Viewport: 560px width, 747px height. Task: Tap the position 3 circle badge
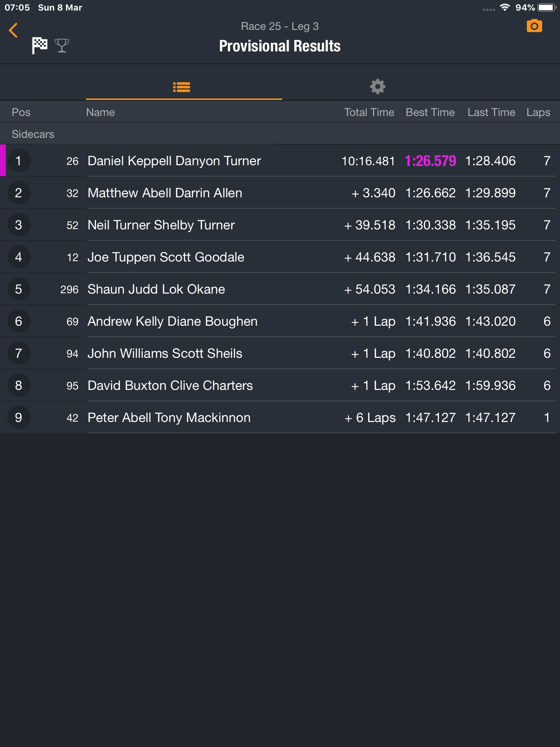coord(19,225)
